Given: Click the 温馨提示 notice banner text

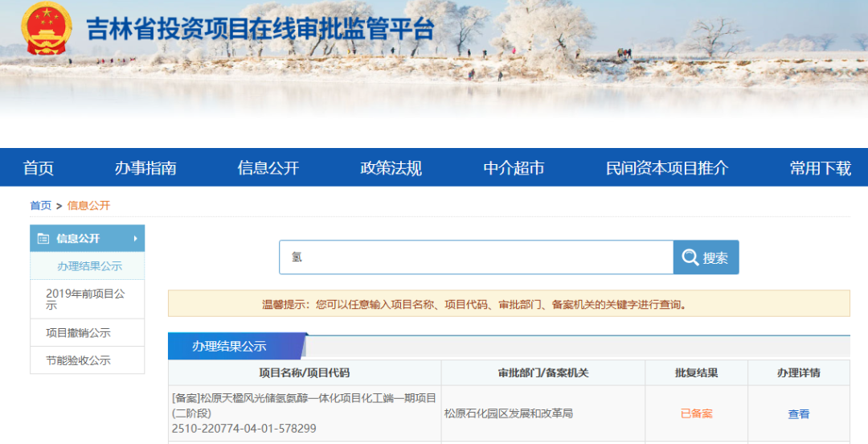Looking at the screenshot, I should (476, 304).
